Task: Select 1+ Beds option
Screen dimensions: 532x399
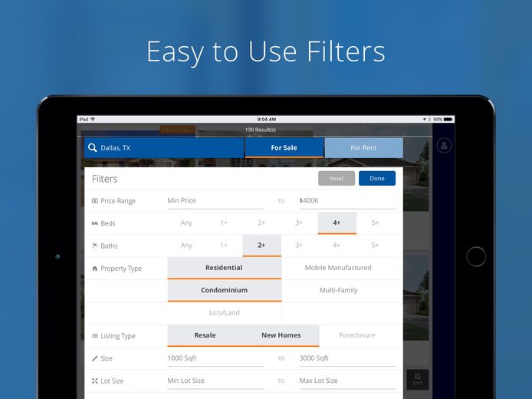Action: click(224, 223)
